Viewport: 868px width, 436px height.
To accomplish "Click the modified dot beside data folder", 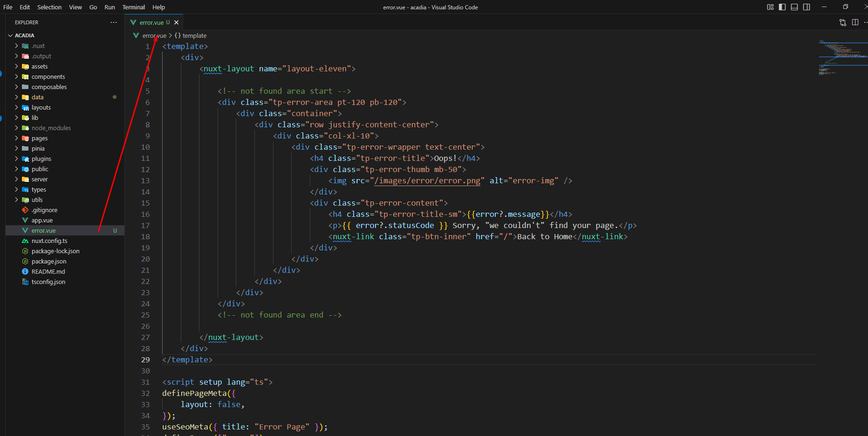I will pos(115,97).
